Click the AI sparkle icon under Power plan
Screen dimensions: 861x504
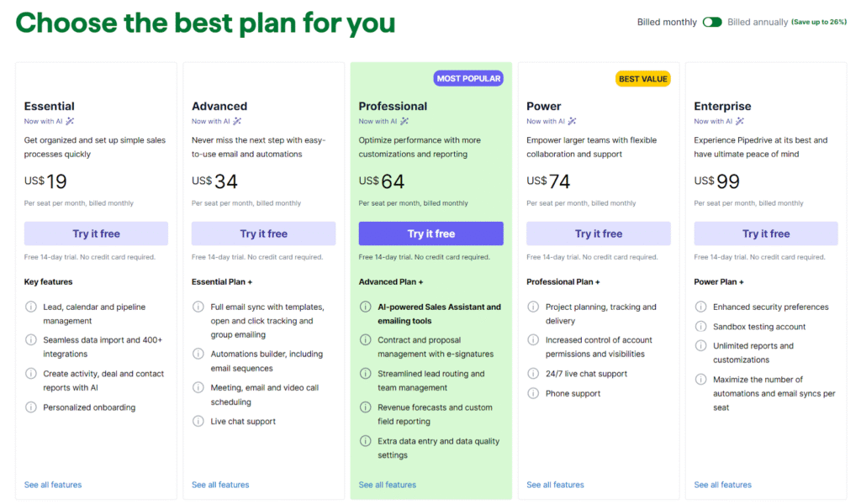tap(572, 120)
